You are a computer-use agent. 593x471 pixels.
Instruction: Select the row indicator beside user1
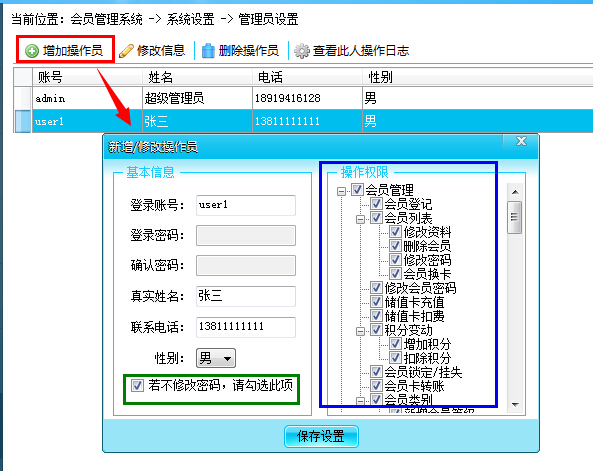22,121
